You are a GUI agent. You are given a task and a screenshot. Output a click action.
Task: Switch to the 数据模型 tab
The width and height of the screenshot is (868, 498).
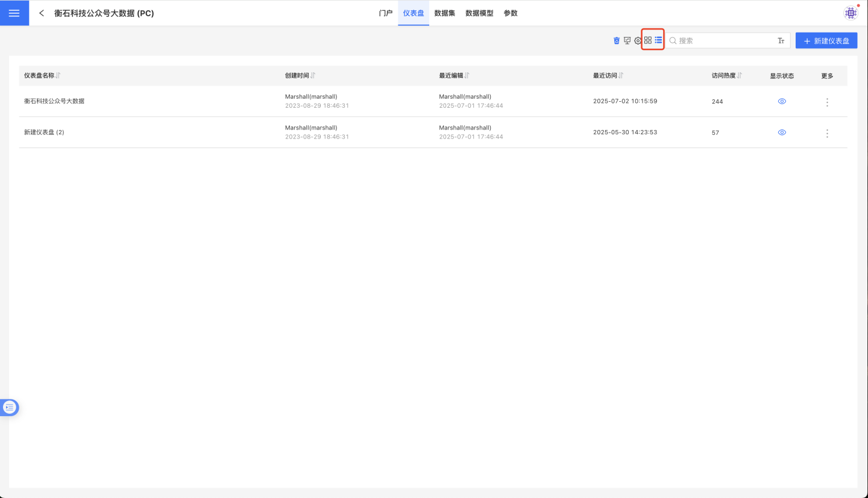pos(479,13)
